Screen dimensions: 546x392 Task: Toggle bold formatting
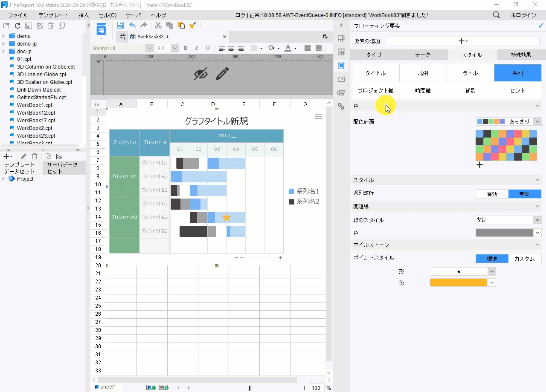pos(185,48)
